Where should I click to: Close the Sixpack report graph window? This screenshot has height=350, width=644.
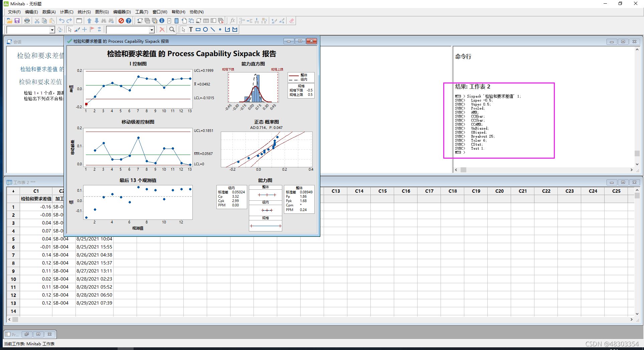[312, 41]
